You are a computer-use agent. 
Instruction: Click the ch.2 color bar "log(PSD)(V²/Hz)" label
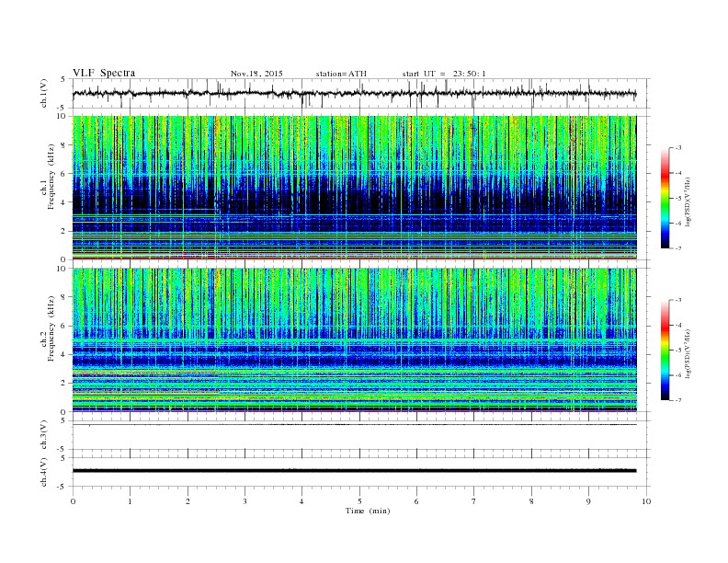pyautogui.click(x=688, y=354)
